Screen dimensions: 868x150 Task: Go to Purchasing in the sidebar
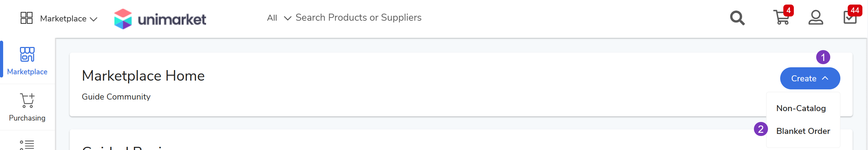(27, 107)
